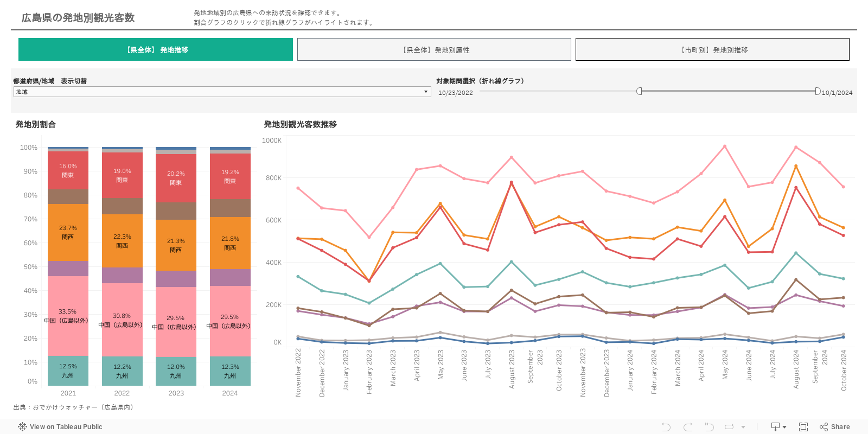Screen dimensions: 868x434
Task: Open the 地域 display switch dropdown
Action: [x=222, y=92]
